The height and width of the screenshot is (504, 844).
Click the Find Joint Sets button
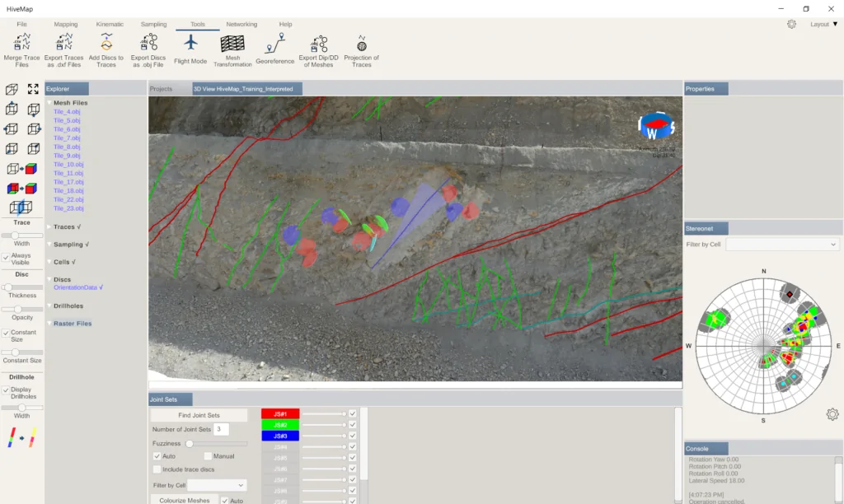tap(199, 415)
